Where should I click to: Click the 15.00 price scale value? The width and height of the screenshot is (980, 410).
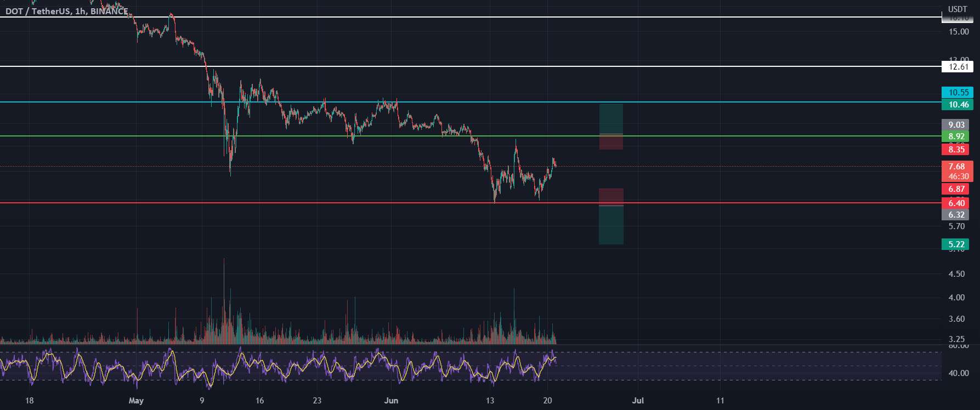point(959,32)
